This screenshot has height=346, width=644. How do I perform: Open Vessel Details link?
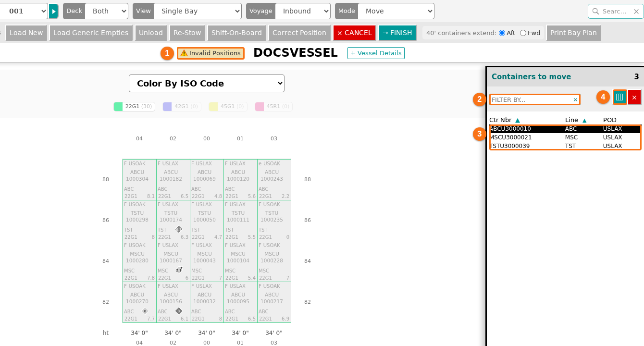376,53
